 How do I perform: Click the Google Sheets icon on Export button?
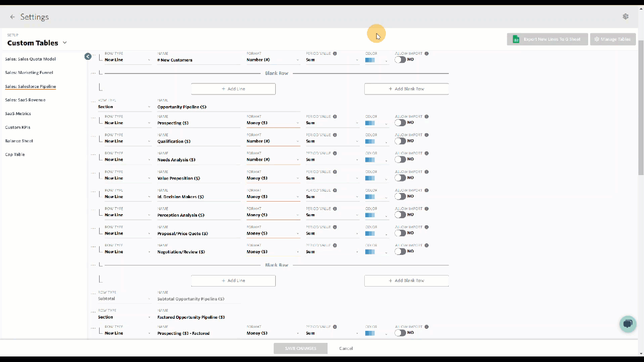point(516,39)
